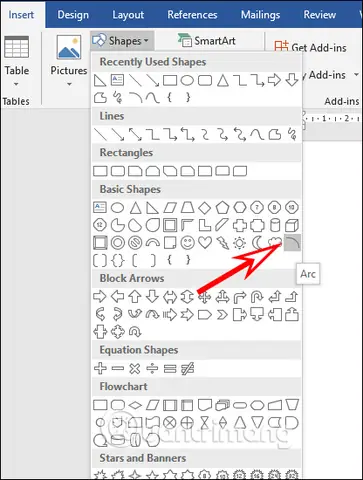Go to the Layout tab
Viewport: 363px width, 480px height.
pos(128,15)
